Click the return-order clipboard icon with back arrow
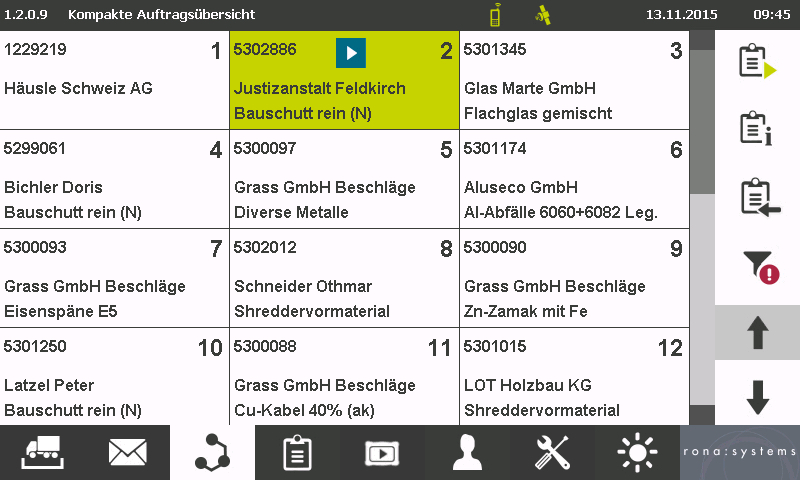This screenshot has width=800, height=480. (x=760, y=197)
